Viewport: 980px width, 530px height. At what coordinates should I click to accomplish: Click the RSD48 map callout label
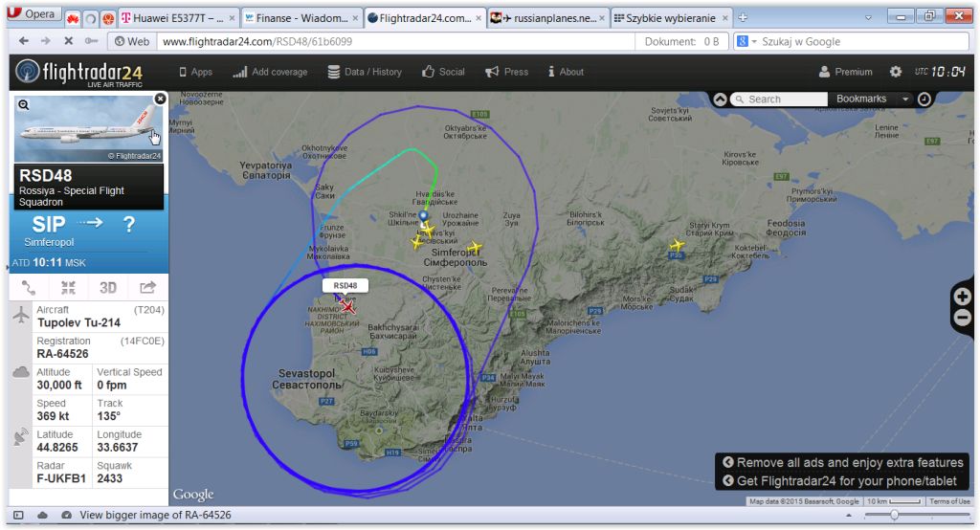click(345, 286)
